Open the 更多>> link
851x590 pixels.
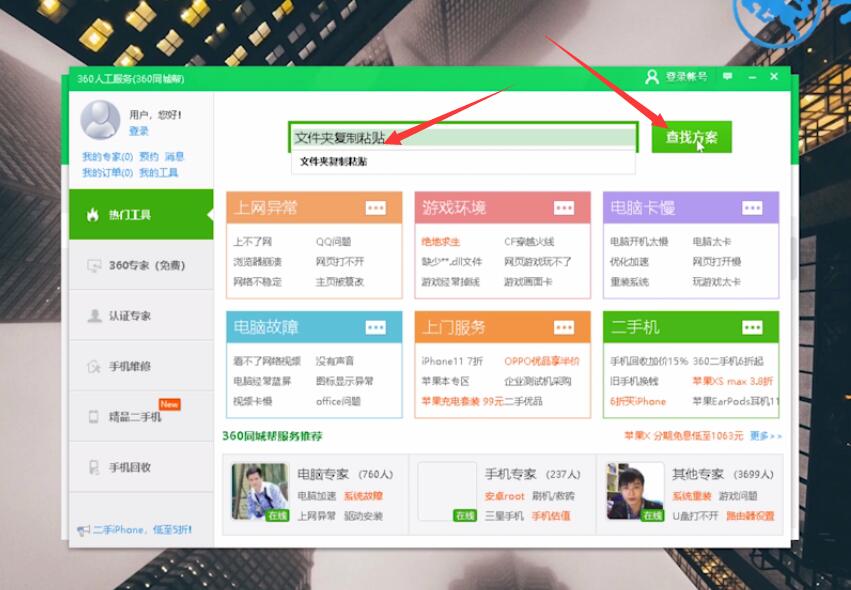coord(766,436)
